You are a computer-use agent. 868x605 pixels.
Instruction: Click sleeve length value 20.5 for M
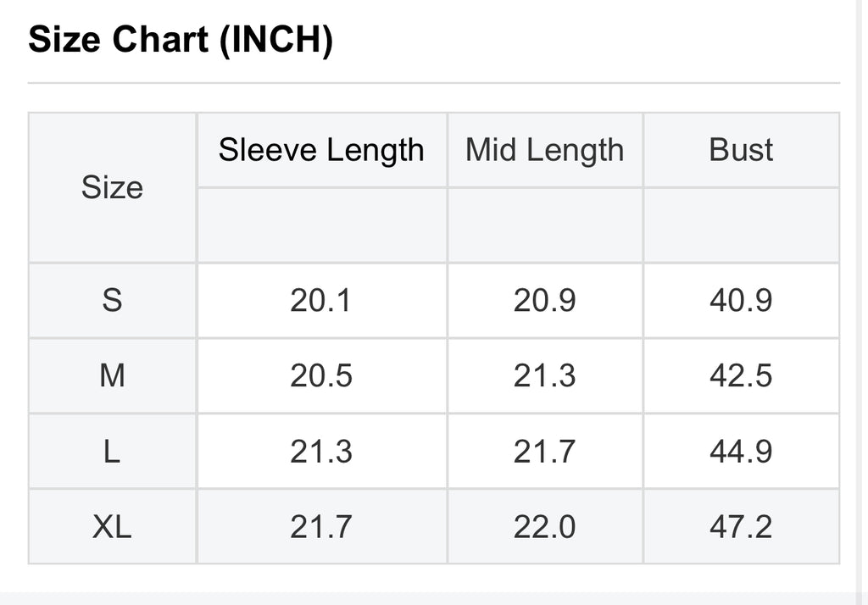321,376
